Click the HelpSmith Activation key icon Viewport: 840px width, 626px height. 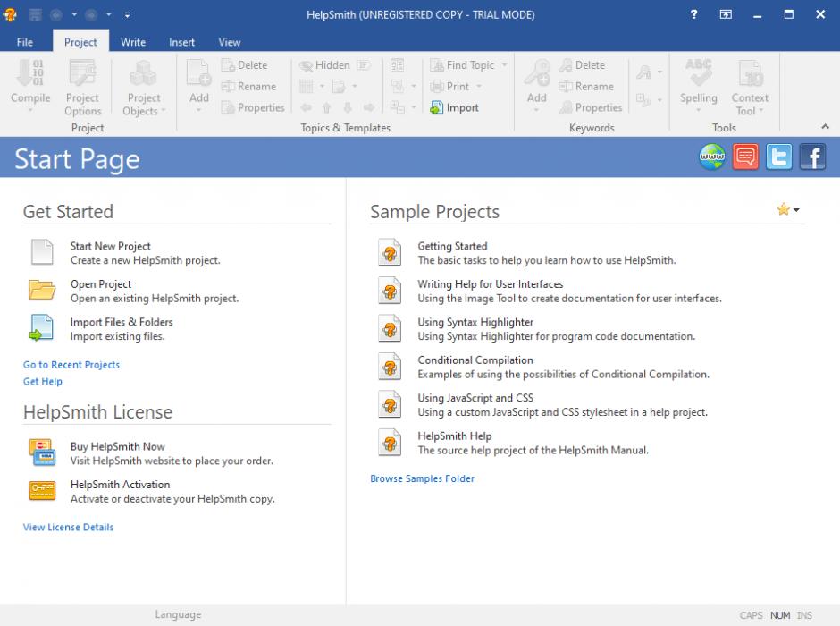(x=42, y=490)
